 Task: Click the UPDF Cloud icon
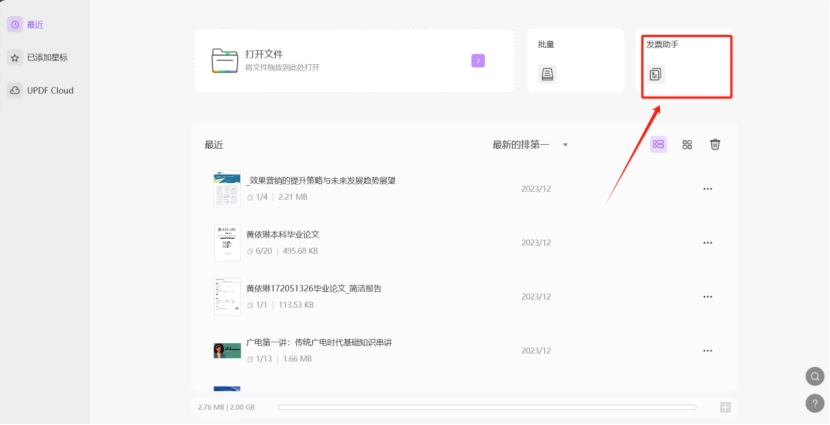pos(15,91)
